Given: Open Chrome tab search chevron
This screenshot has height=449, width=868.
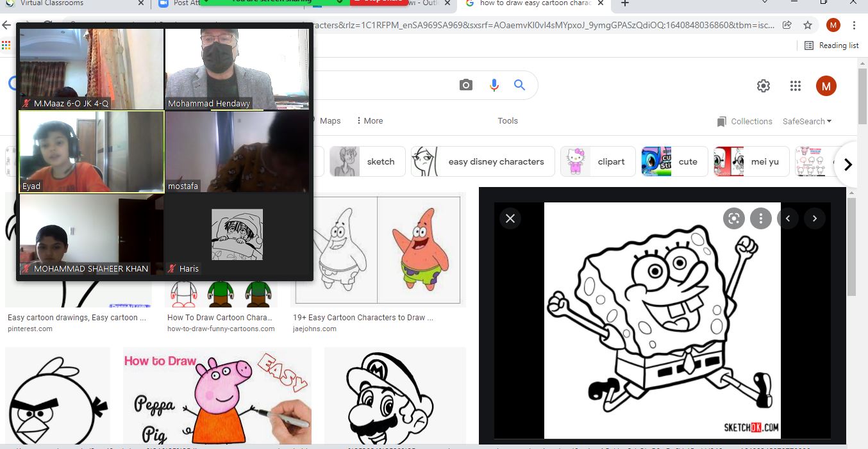Looking at the screenshot, I should pos(765,3).
